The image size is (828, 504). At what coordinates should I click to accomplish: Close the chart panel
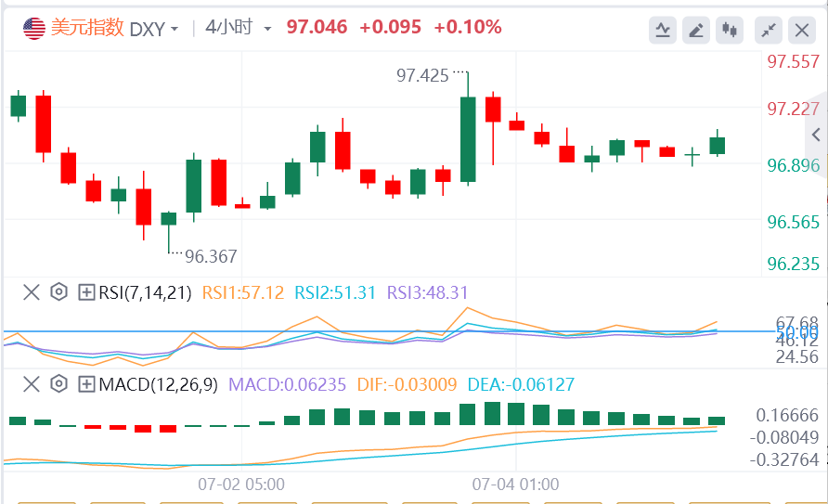(801, 30)
